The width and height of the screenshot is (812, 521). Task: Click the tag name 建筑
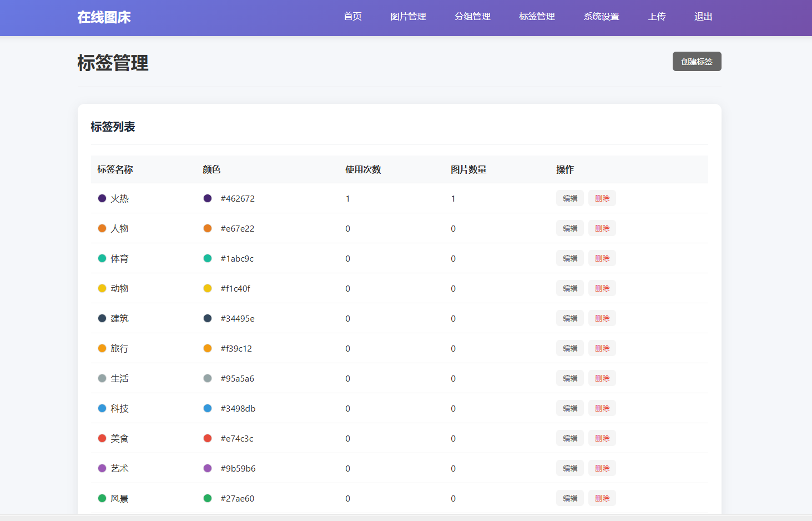(x=119, y=318)
